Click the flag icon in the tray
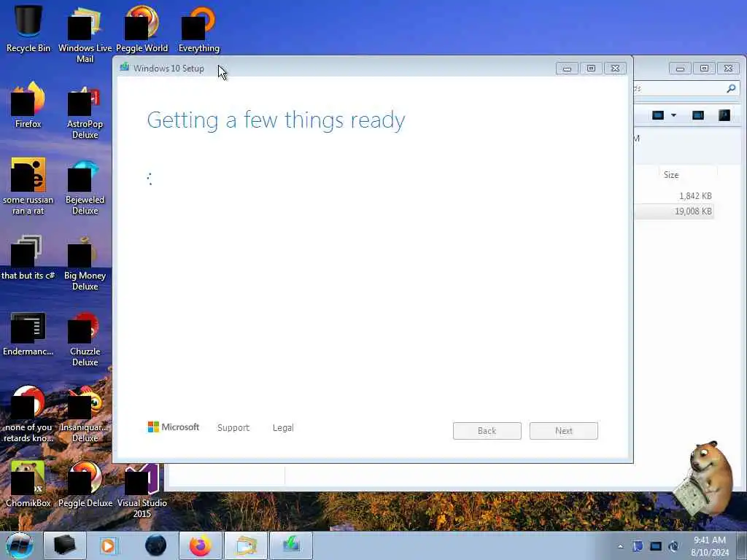This screenshot has width=747, height=560. click(x=638, y=546)
